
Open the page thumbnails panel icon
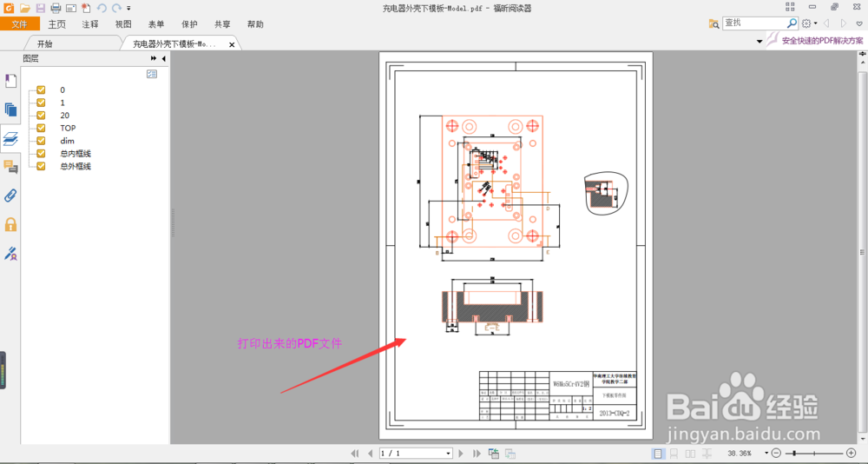10,109
